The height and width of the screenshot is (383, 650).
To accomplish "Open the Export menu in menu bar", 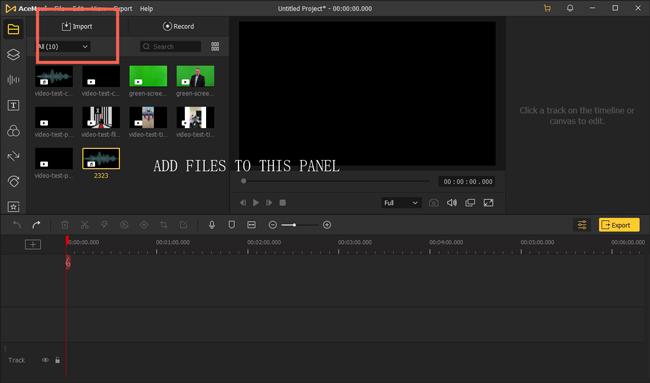I will 123,8.
